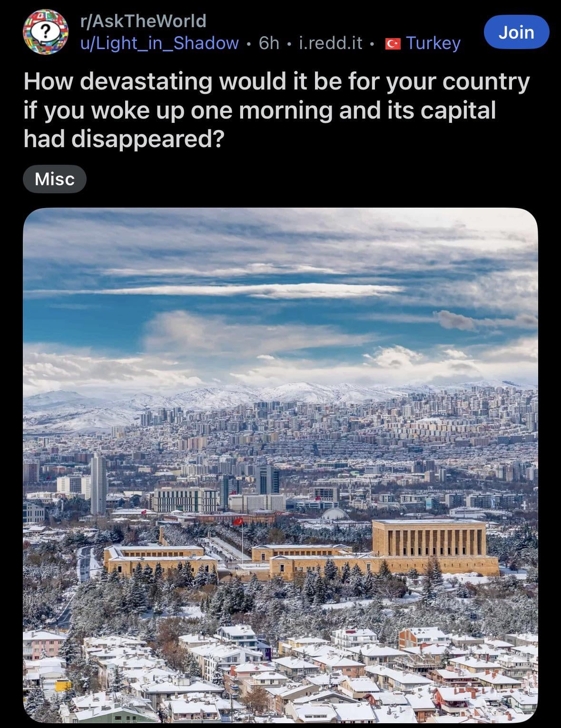Go to r/AskTheWorld community name
The image size is (561, 728).
pos(143,21)
